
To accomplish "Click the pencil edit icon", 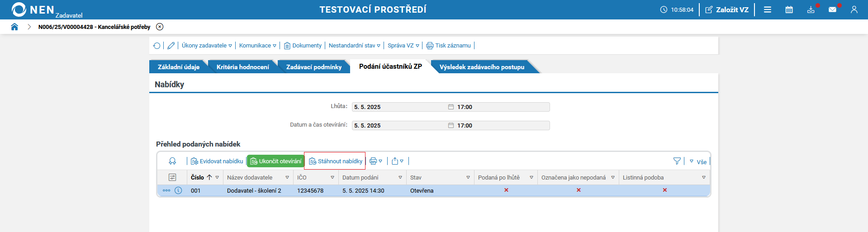I will coord(171,46).
